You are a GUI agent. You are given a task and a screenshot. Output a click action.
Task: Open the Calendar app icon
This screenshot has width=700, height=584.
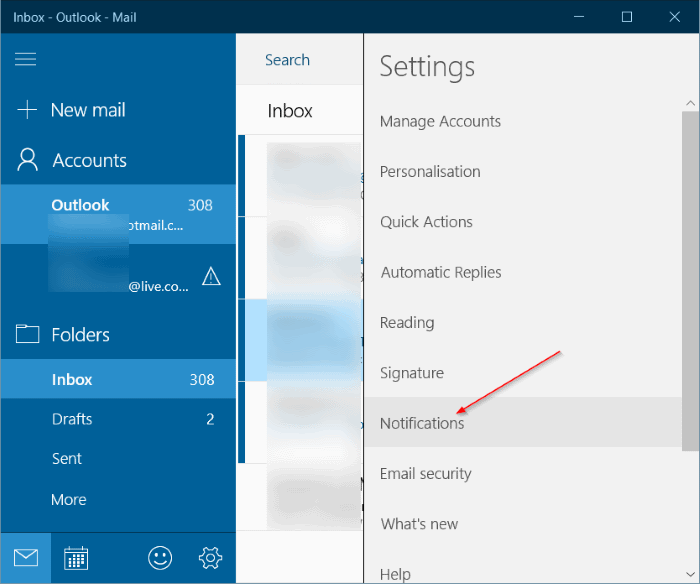pyautogui.click(x=76, y=558)
